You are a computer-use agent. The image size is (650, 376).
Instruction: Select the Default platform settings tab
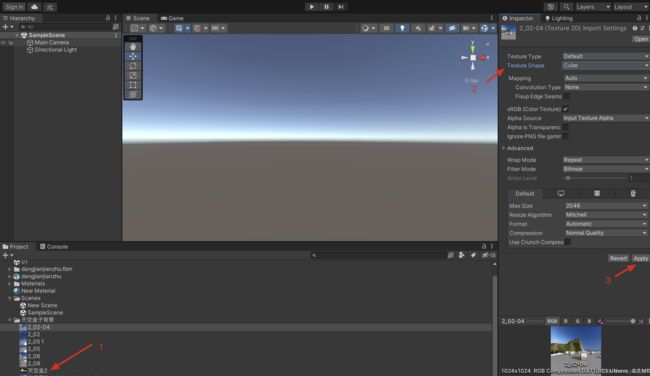(x=525, y=194)
